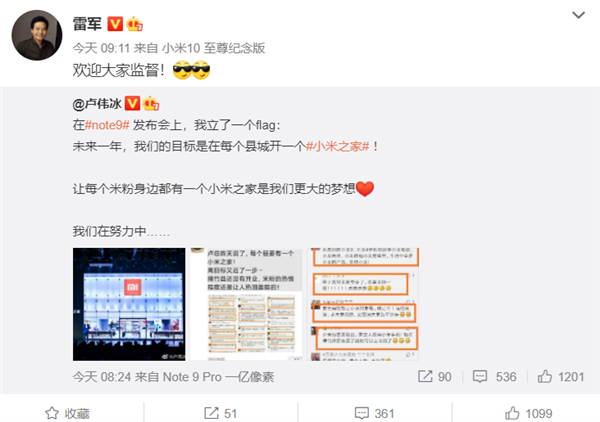The height and width of the screenshot is (422, 600).
Task: Click the V verified badge beside 卢伟冰
Action: 132,104
